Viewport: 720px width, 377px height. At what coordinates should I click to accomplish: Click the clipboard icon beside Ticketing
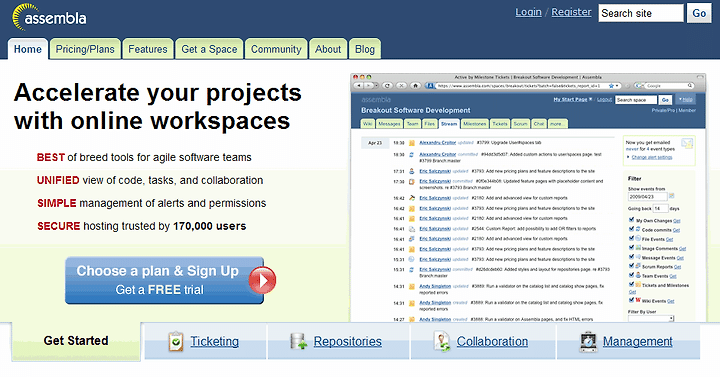pos(175,342)
